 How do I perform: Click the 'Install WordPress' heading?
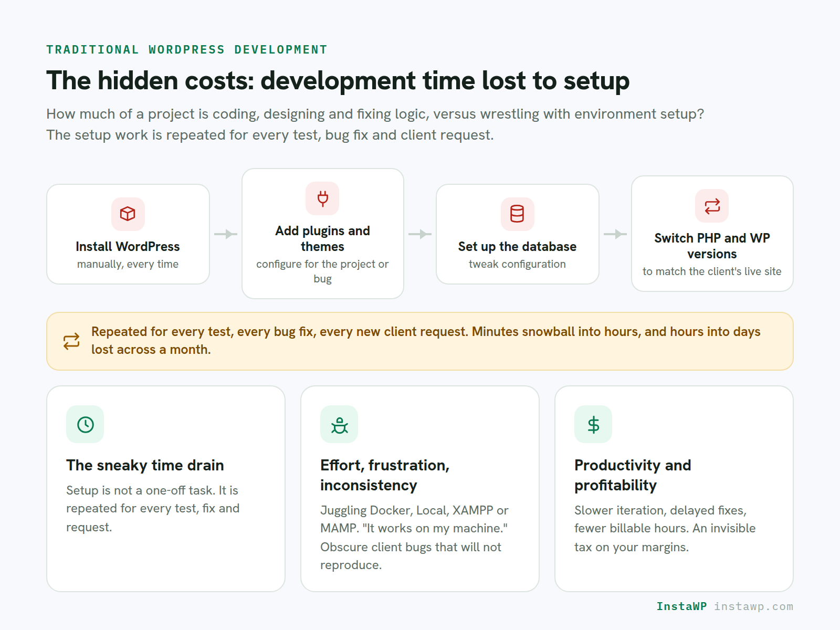128,247
